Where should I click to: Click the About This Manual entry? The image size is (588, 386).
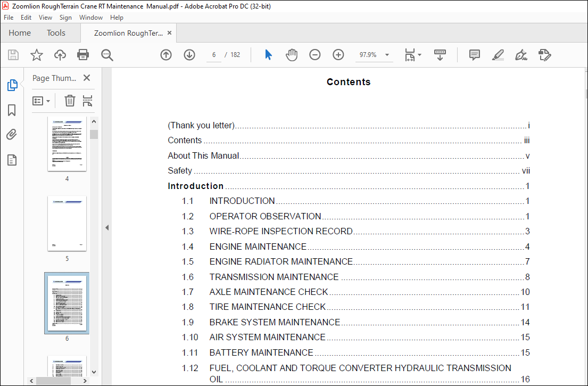pyautogui.click(x=349, y=155)
